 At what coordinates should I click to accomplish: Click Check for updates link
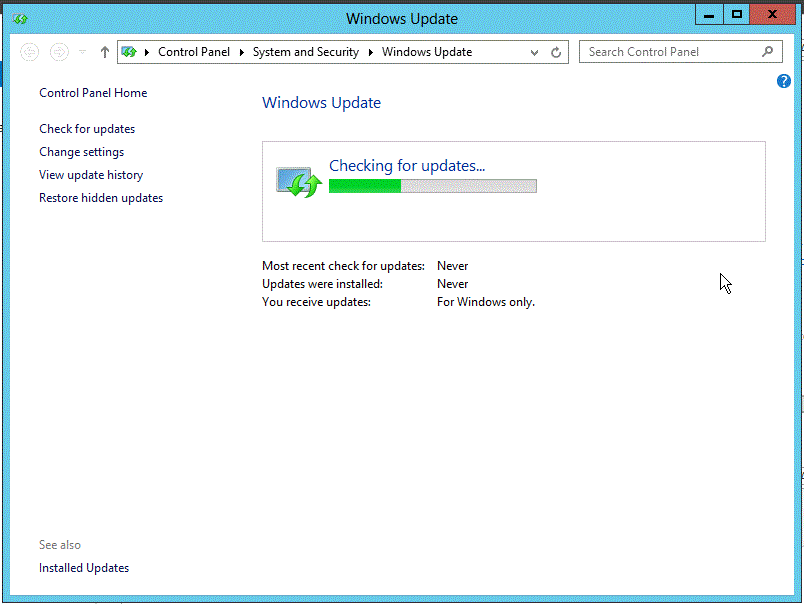[87, 129]
